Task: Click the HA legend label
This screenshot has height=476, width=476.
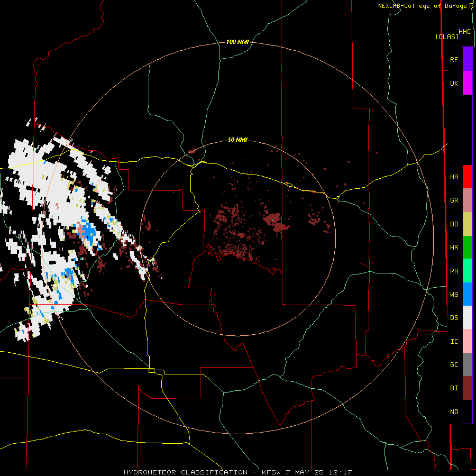Action: click(x=454, y=177)
